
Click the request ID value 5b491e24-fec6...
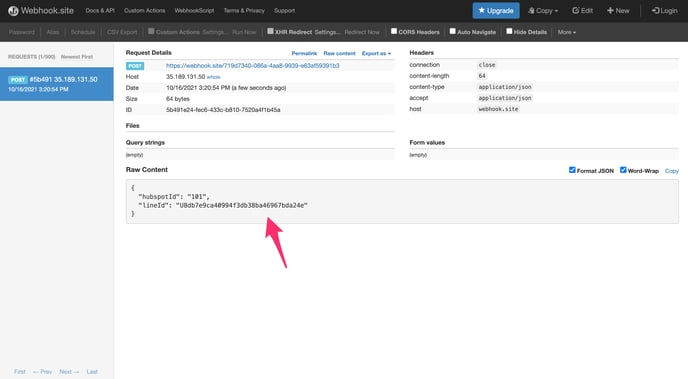pyautogui.click(x=223, y=110)
